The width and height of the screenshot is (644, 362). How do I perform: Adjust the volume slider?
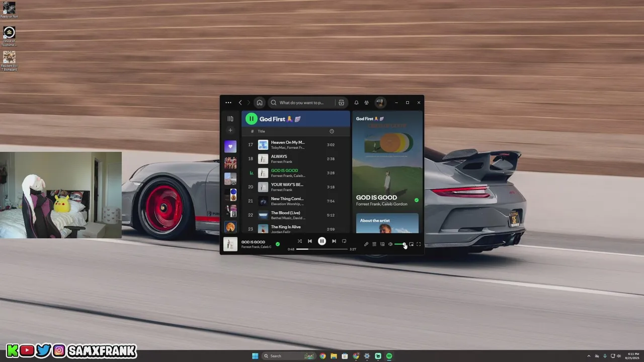pos(400,244)
